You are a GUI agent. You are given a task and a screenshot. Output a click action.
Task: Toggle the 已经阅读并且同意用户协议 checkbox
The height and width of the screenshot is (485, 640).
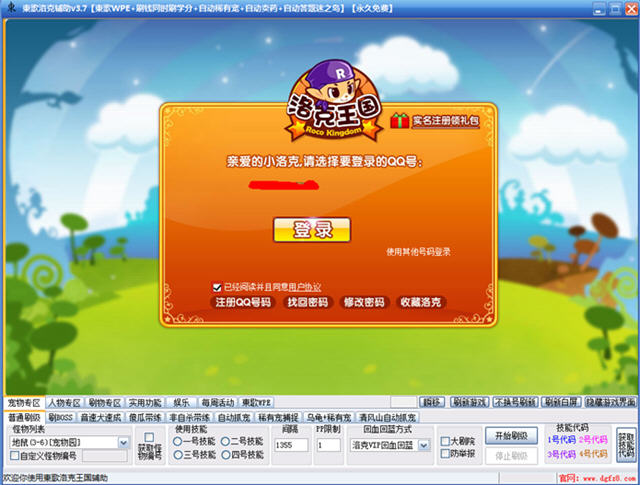point(217,287)
